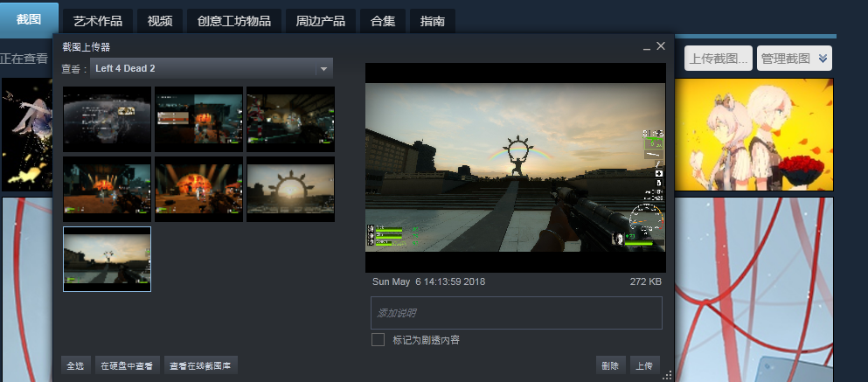
Task: Click the 上传 button
Action: [x=644, y=365]
